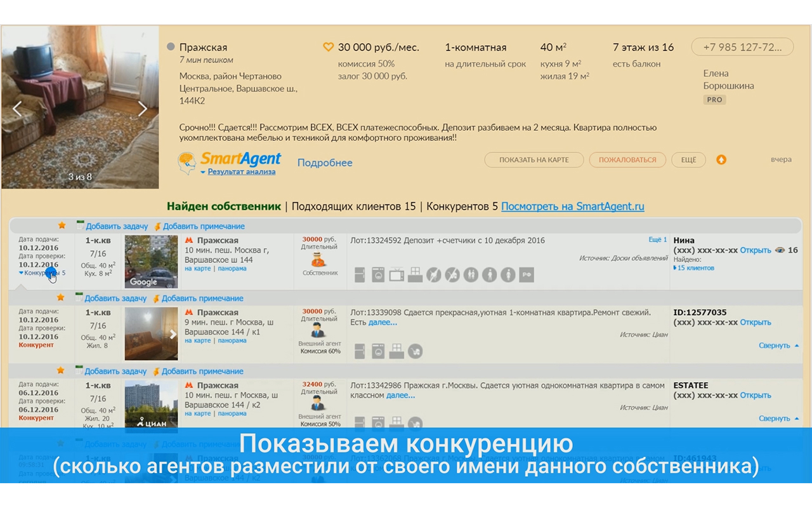Add a task to lot 13339098
The image size is (812, 508).
tap(115, 298)
